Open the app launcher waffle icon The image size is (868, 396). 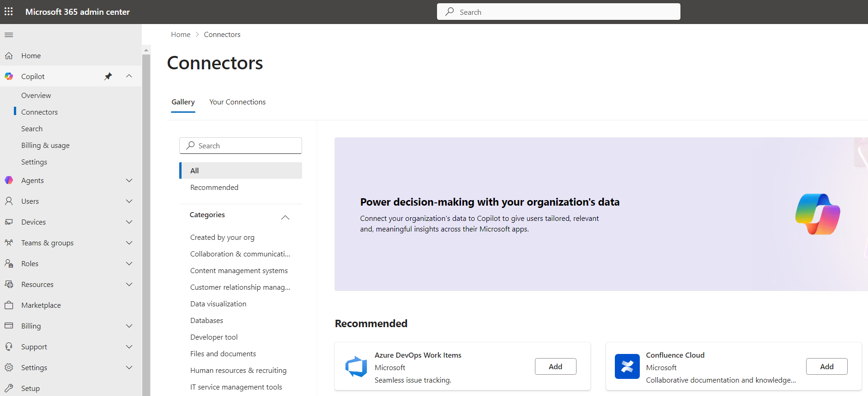tap(9, 12)
